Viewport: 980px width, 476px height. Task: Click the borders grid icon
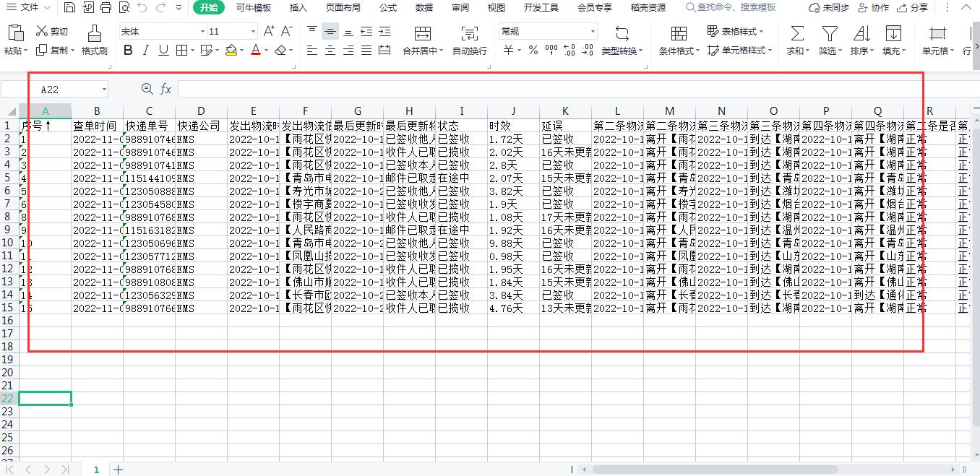pyautogui.click(x=181, y=51)
